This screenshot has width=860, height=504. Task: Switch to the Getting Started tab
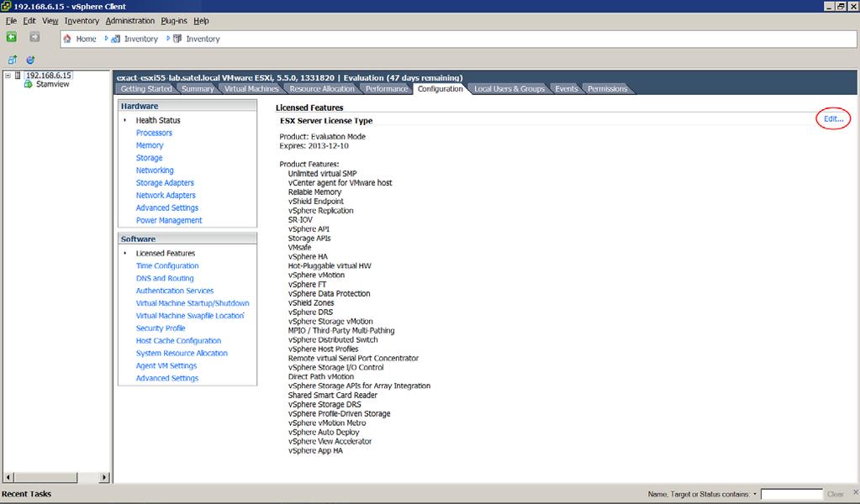point(146,89)
